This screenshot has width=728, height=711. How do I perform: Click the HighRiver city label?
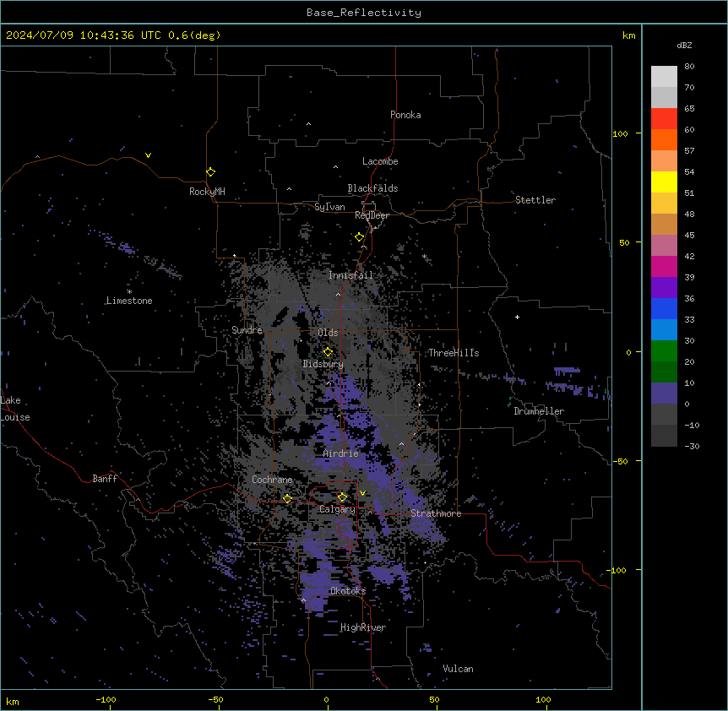point(363,627)
